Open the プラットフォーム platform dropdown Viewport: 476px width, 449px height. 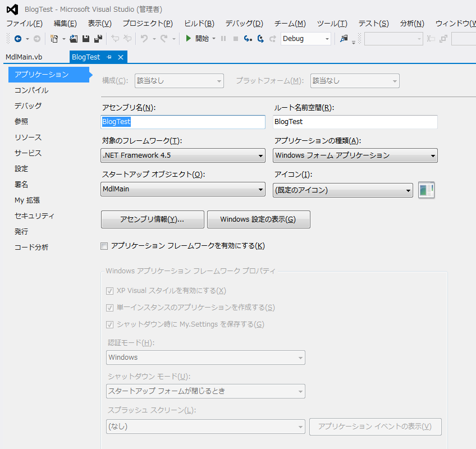355,81
